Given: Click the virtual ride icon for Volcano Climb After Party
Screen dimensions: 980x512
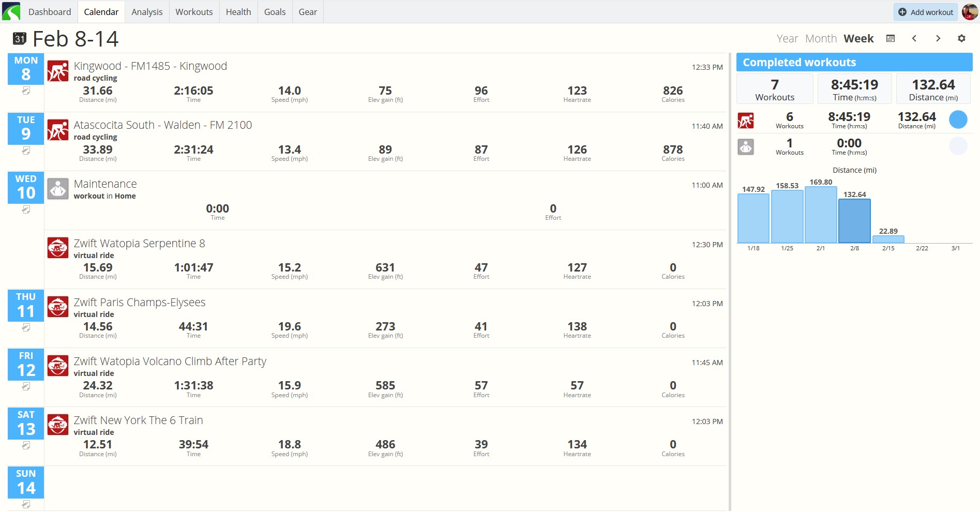Looking at the screenshot, I should click(x=58, y=366).
